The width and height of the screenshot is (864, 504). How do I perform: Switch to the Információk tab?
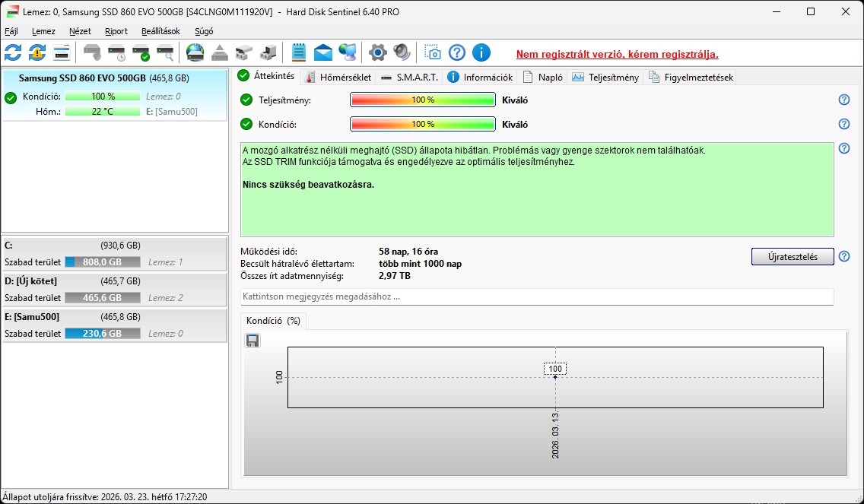[480, 77]
